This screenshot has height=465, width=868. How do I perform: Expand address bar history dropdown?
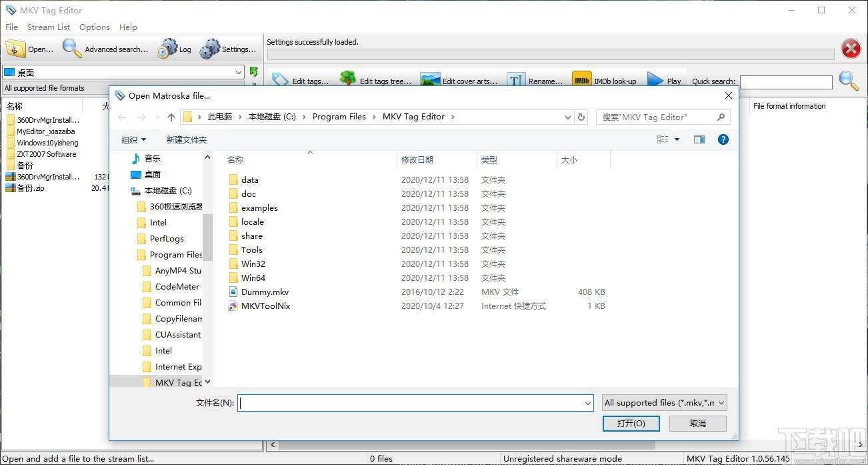568,117
